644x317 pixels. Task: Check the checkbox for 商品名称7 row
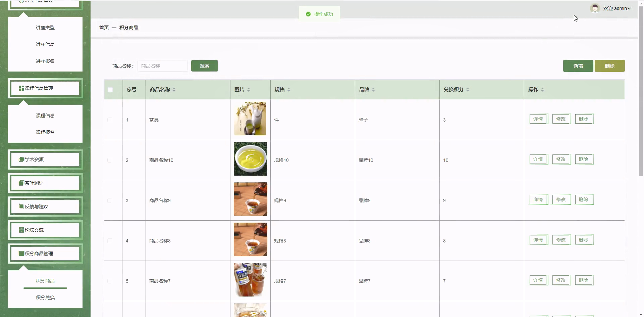[110, 281]
